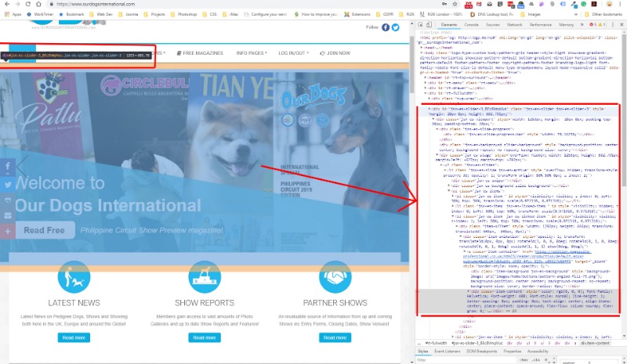Expand the div rt-menu node

tap(425, 83)
